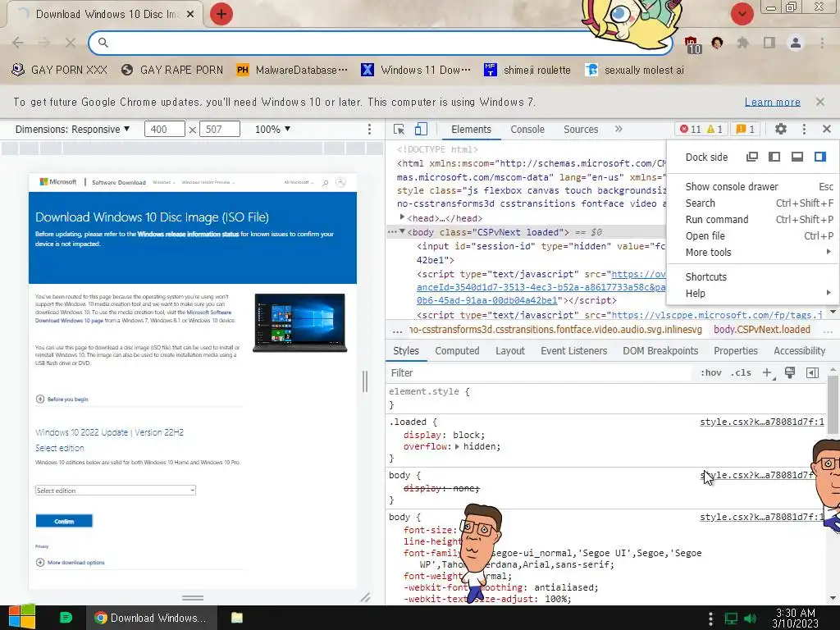Open the Chrome three-dot menu
The image size is (840, 630).
[x=822, y=43]
